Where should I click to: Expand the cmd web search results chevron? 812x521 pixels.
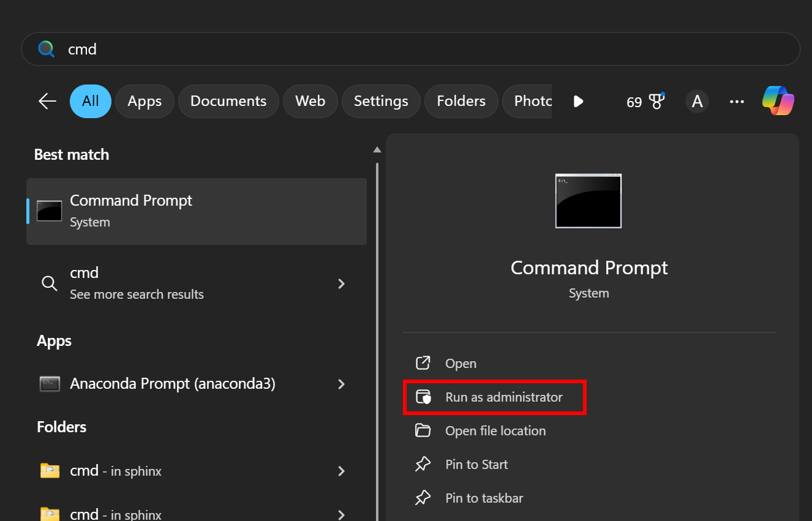point(342,283)
